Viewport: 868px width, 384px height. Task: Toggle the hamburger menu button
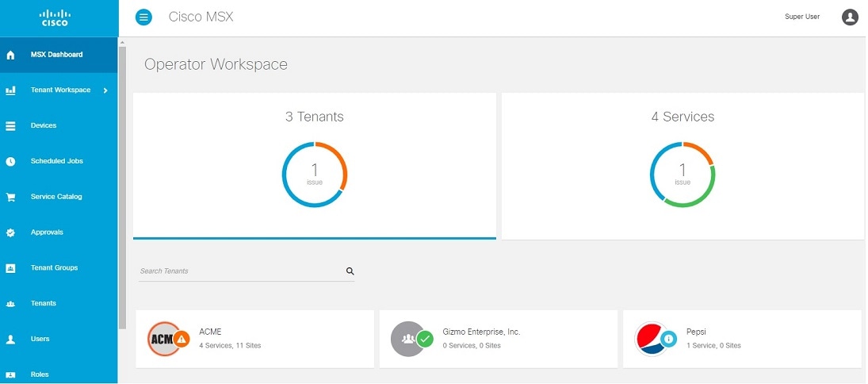[x=144, y=17]
